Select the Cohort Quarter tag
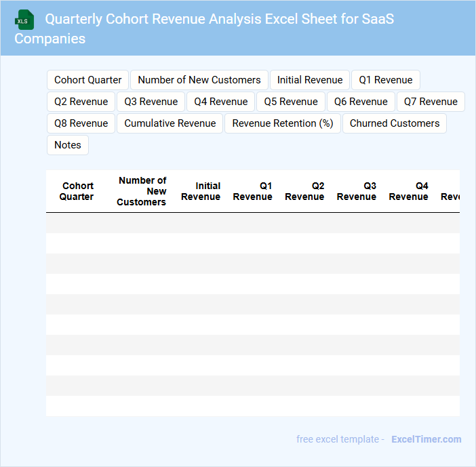The height and width of the screenshot is (467, 476). click(87, 80)
